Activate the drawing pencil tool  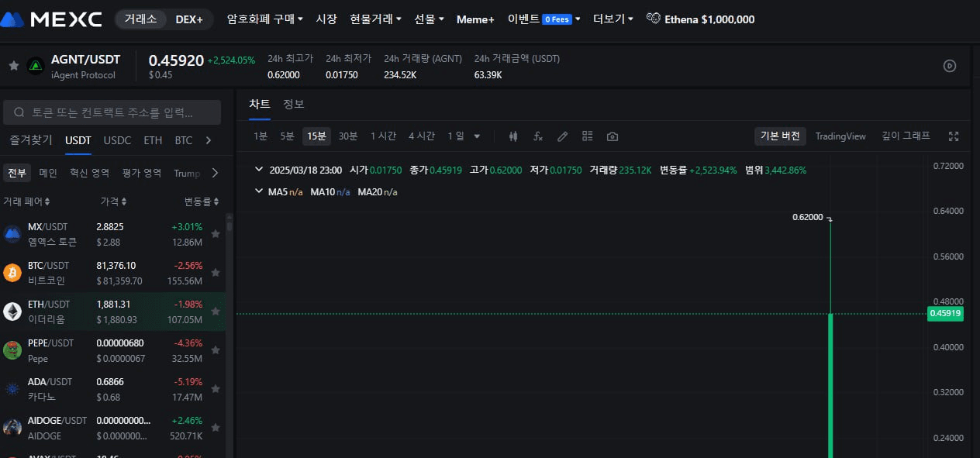click(563, 136)
